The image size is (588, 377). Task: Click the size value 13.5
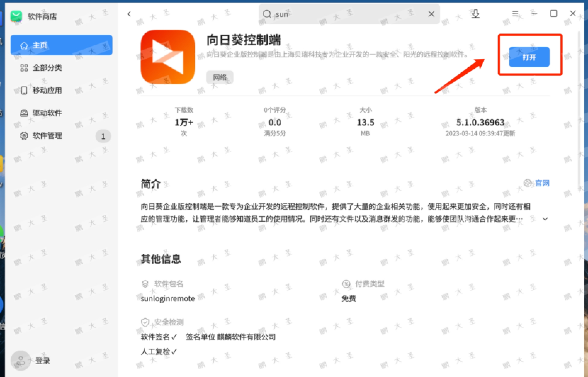tap(365, 122)
